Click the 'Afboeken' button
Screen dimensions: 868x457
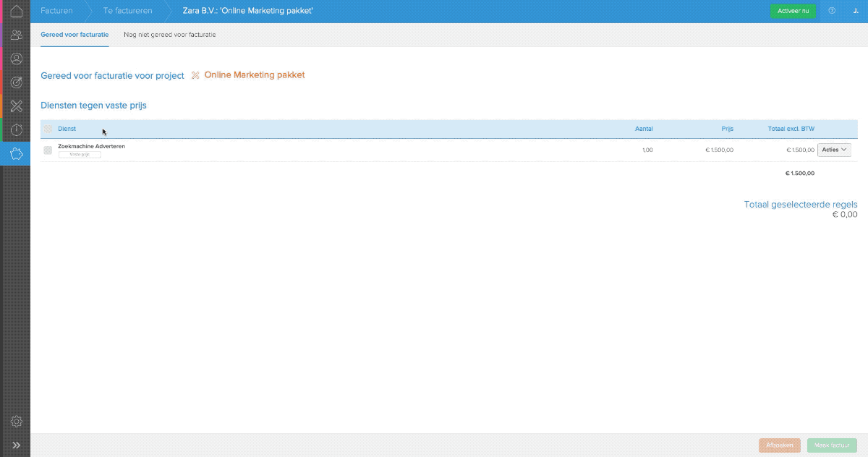[x=780, y=445]
